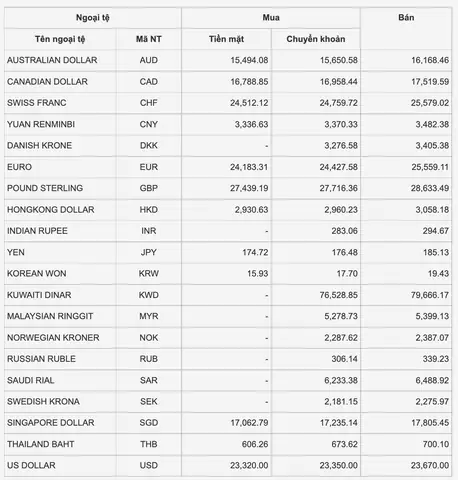The width and height of the screenshot is (458, 480).
Task: Select the RUSSIAN RUBLE row name
Action: pos(41,359)
